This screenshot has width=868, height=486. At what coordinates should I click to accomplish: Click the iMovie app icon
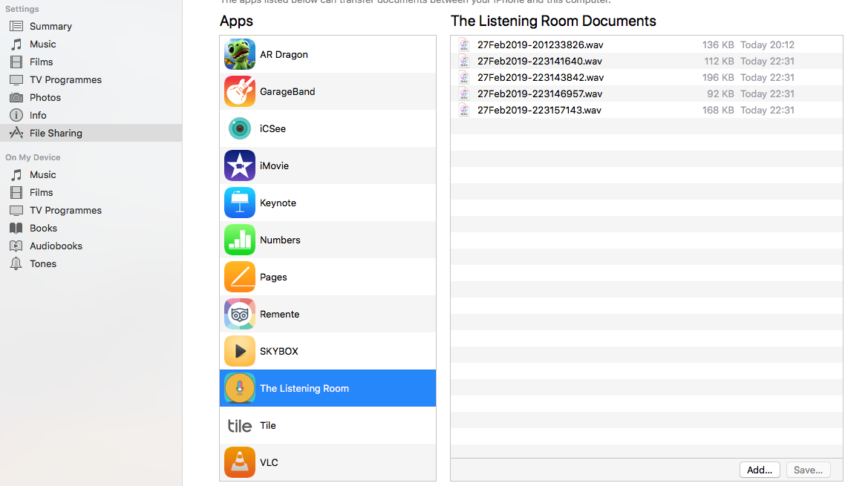(239, 165)
